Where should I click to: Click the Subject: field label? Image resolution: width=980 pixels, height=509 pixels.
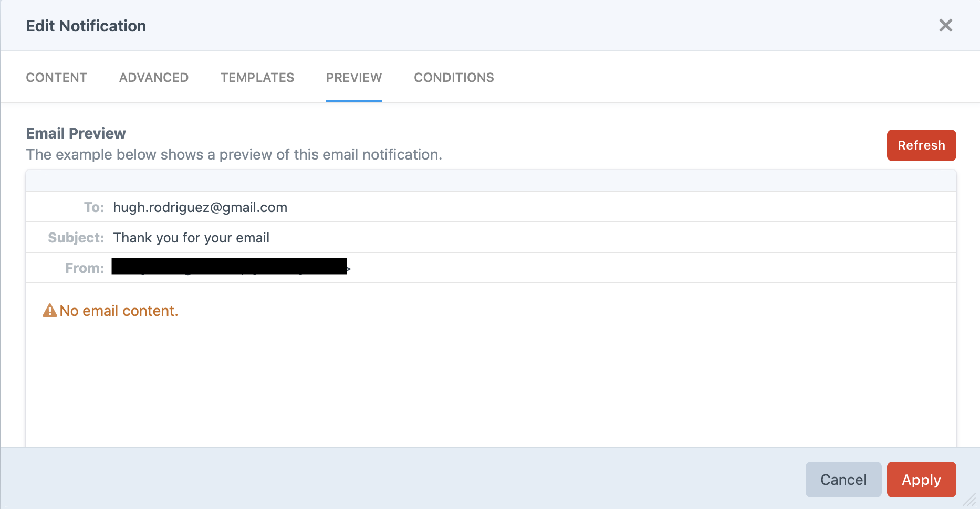(x=76, y=237)
